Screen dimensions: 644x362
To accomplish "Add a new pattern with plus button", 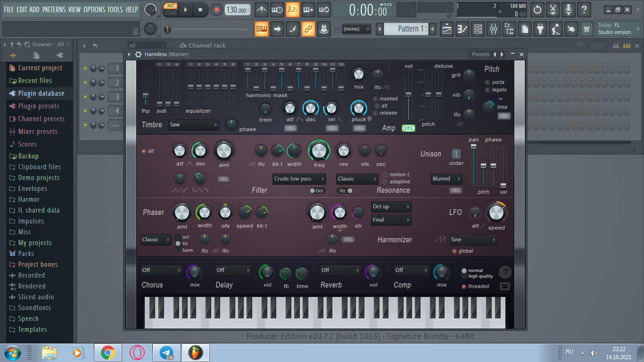I will (x=433, y=29).
